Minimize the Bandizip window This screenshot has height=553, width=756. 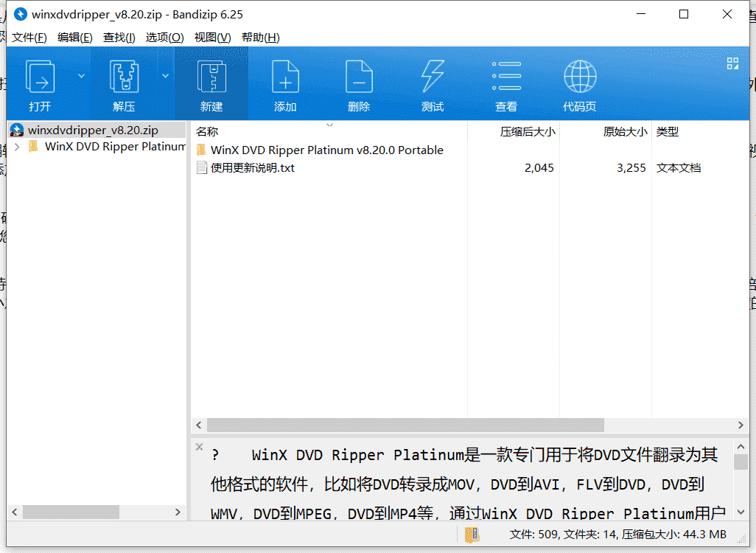[x=641, y=14]
